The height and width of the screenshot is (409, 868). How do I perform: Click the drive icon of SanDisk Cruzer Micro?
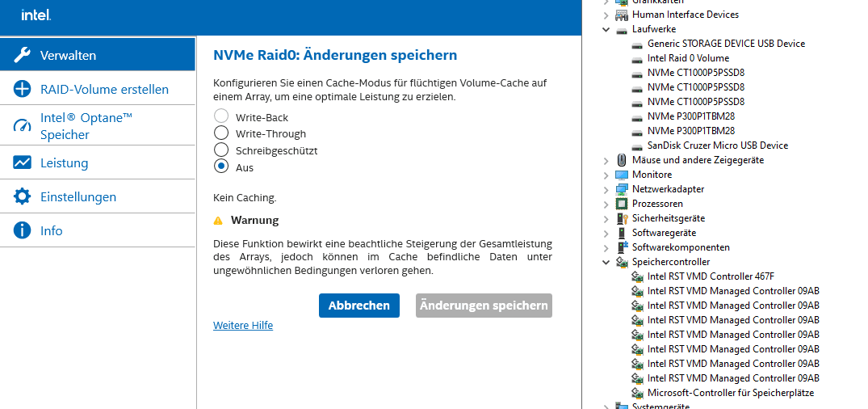(x=637, y=145)
